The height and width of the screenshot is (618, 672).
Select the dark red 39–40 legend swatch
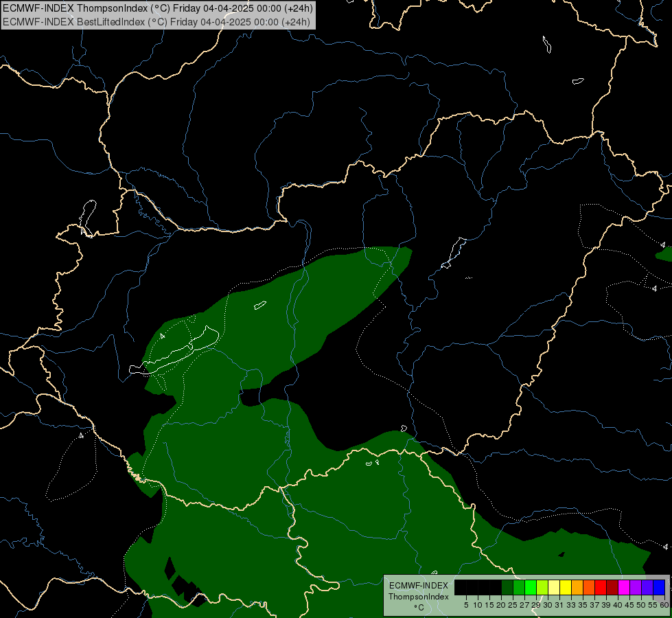tap(612, 587)
